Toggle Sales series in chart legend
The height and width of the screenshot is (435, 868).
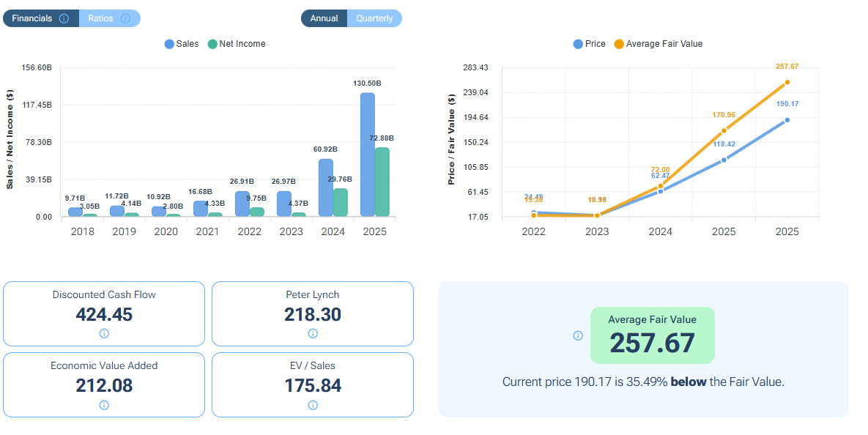(x=182, y=44)
